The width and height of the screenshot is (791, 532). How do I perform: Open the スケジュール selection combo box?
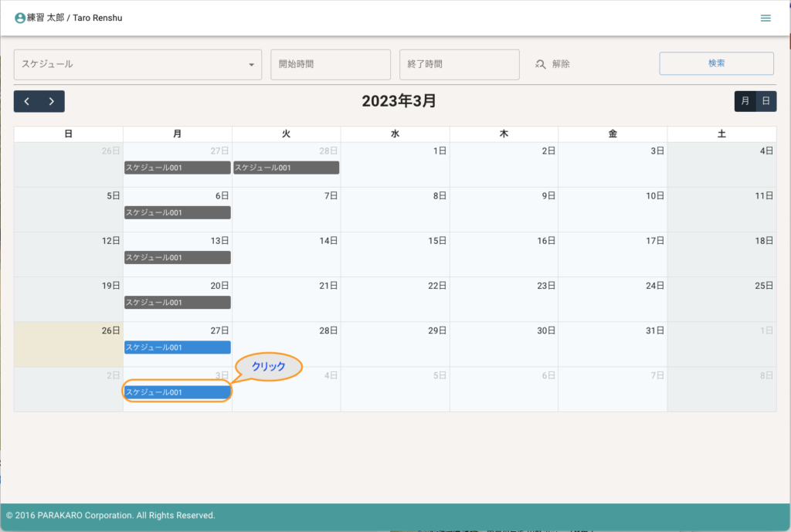click(x=131, y=65)
